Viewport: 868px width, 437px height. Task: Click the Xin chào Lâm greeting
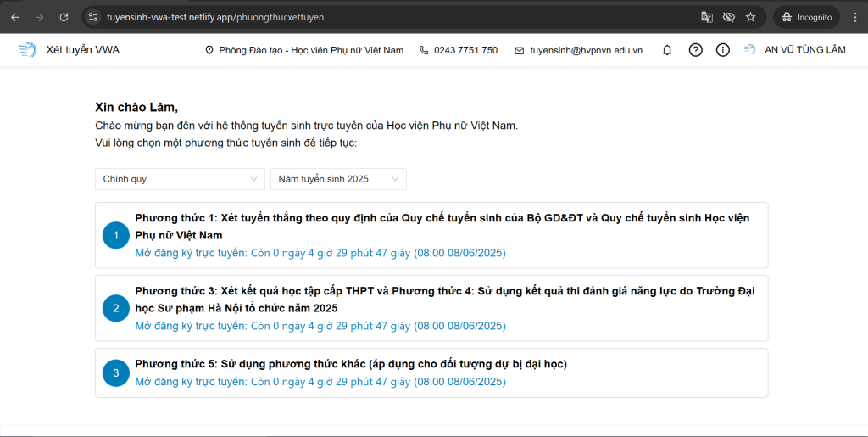[x=136, y=108]
